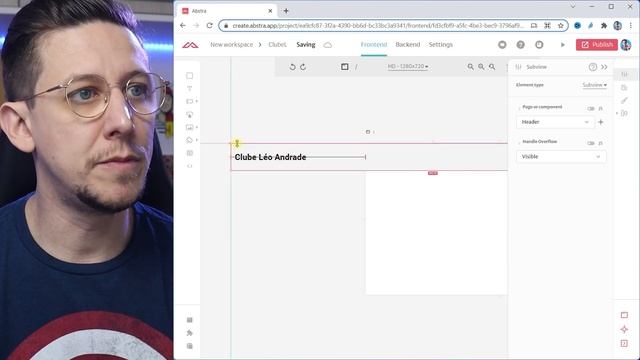The width and height of the screenshot is (640, 360).
Task: Open the ClubeL project breadcrumb
Action: pyautogui.click(x=277, y=44)
